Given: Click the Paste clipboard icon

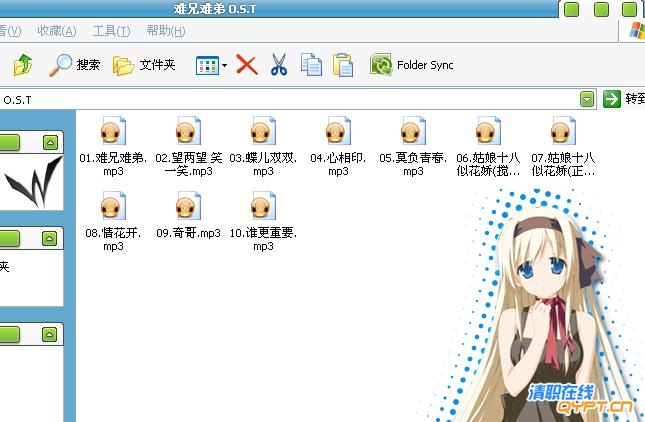Looking at the screenshot, I should coord(343,65).
